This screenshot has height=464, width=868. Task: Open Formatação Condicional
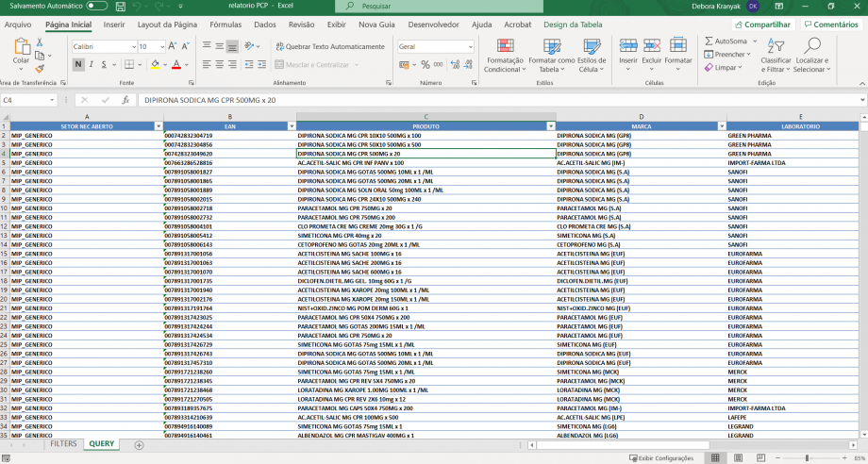pos(505,55)
